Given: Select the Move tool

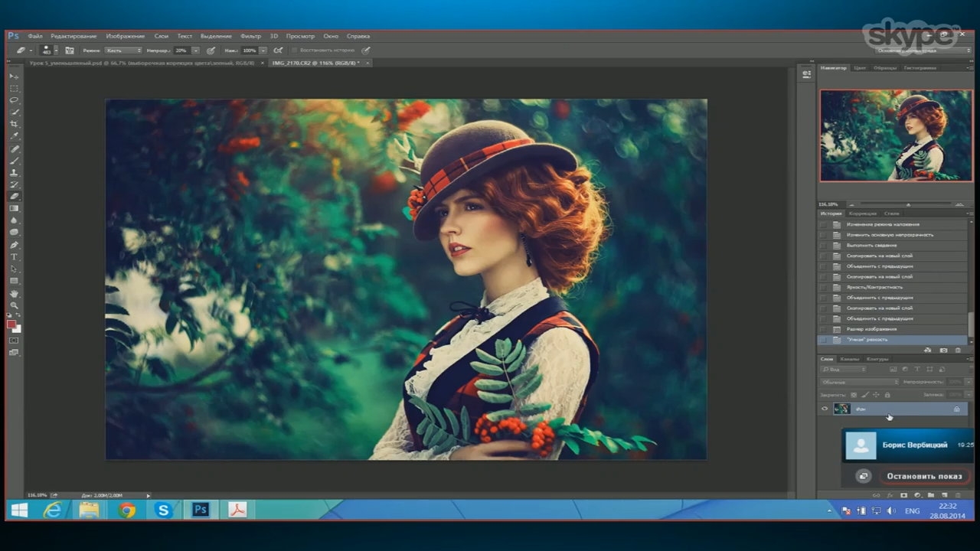Looking at the screenshot, I should pos(14,77).
